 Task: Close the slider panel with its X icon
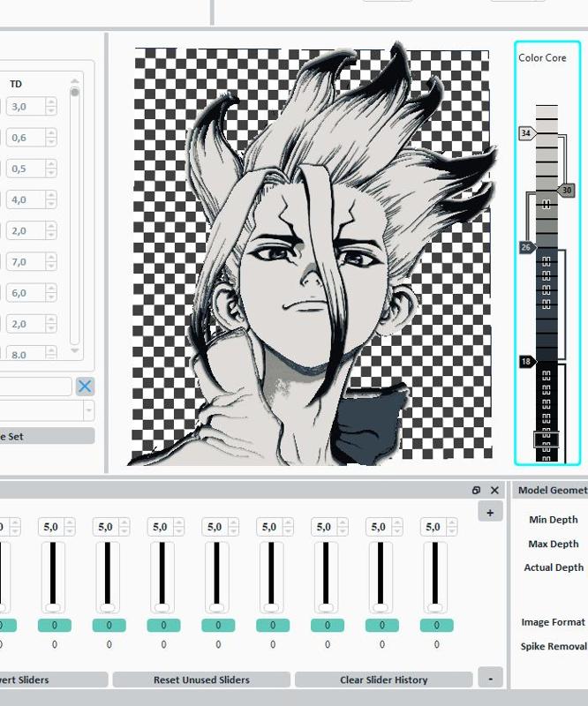pyautogui.click(x=494, y=491)
